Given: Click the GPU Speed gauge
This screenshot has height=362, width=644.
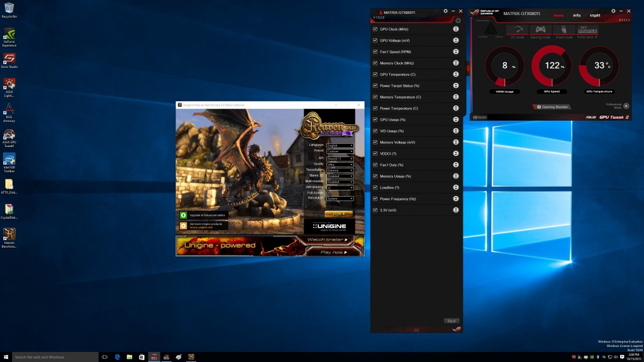Looking at the screenshot, I should (552, 67).
